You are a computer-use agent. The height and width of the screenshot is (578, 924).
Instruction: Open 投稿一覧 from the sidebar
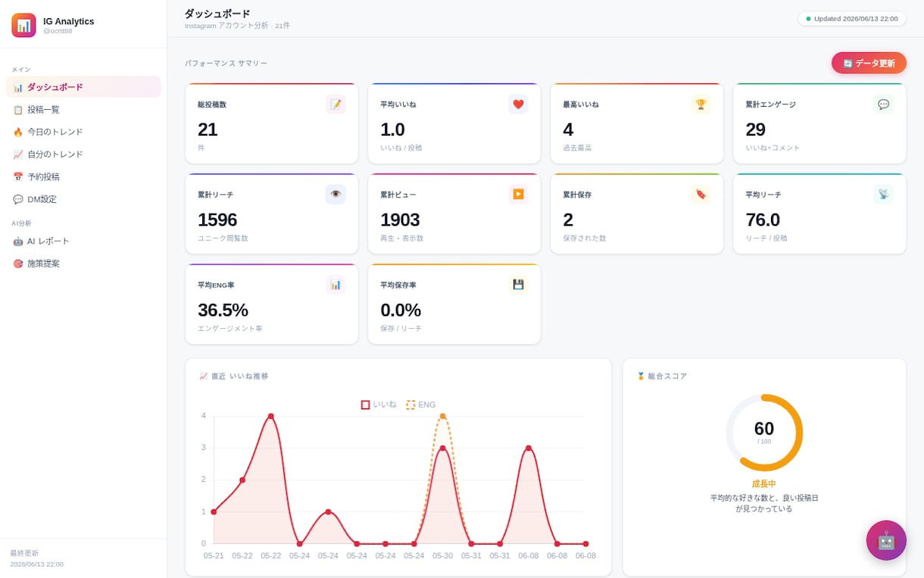(x=83, y=110)
